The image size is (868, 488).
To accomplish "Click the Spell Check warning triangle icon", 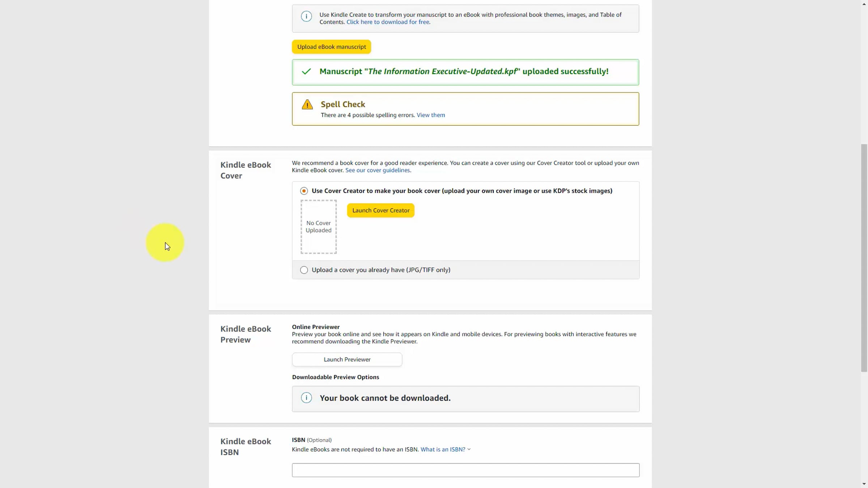I will tap(307, 104).
